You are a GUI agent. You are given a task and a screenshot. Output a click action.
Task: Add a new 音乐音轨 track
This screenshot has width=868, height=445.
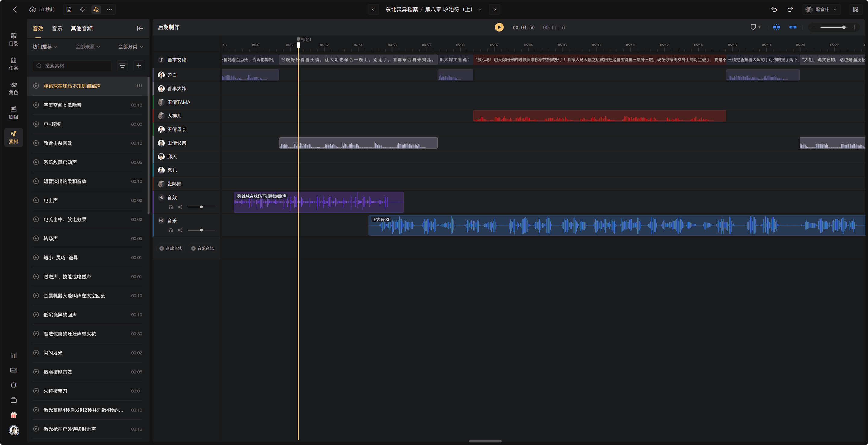pos(203,248)
